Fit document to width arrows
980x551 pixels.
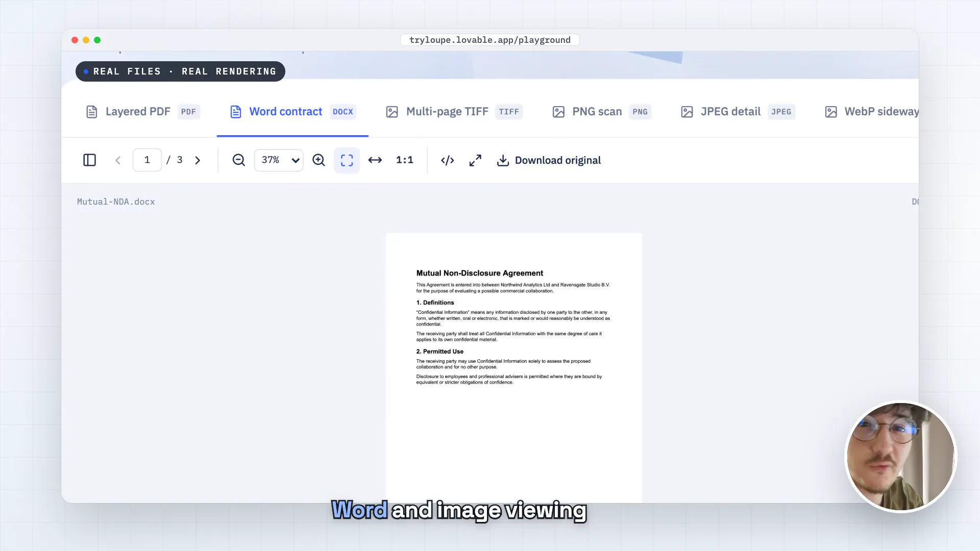[x=375, y=160]
